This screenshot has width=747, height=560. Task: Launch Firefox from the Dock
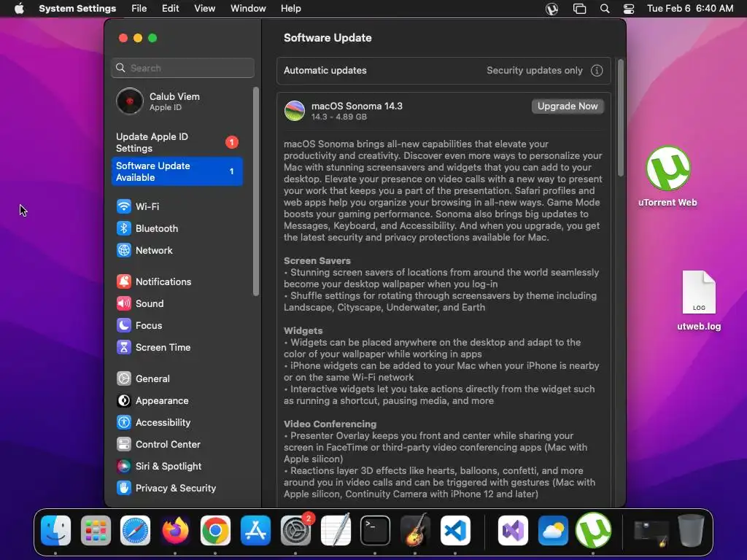pyautogui.click(x=175, y=531)
